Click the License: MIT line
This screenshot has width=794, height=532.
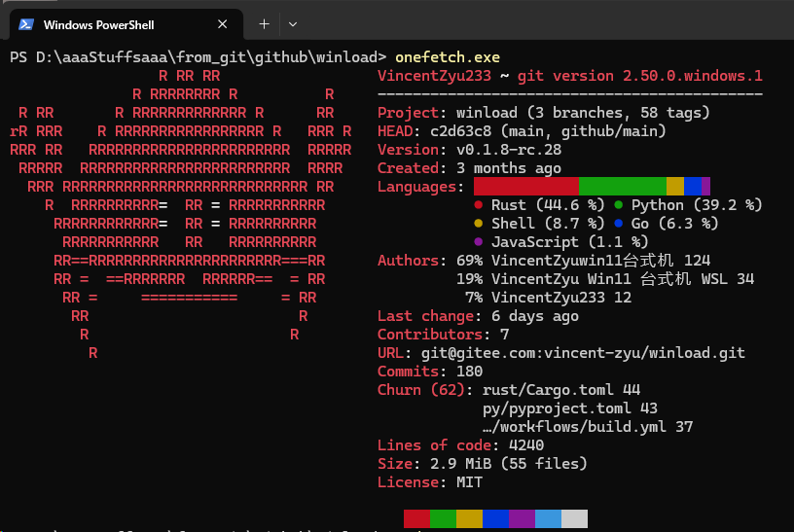430,482
